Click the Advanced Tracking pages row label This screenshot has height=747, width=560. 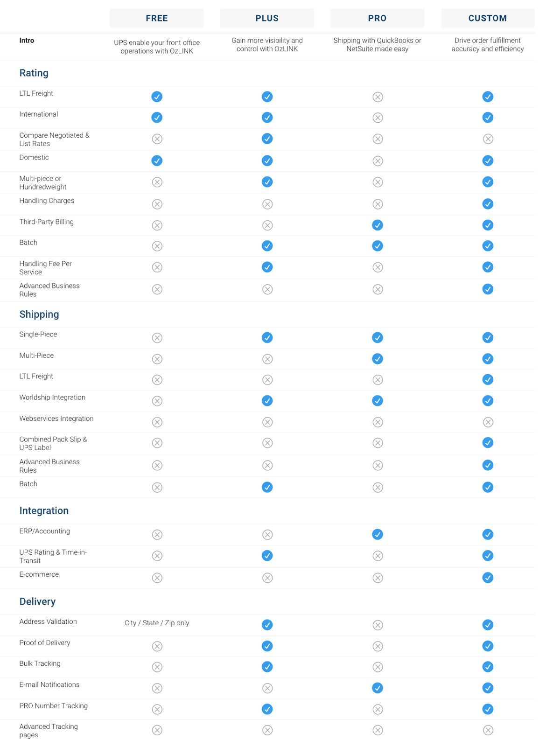tap(49, 731)
